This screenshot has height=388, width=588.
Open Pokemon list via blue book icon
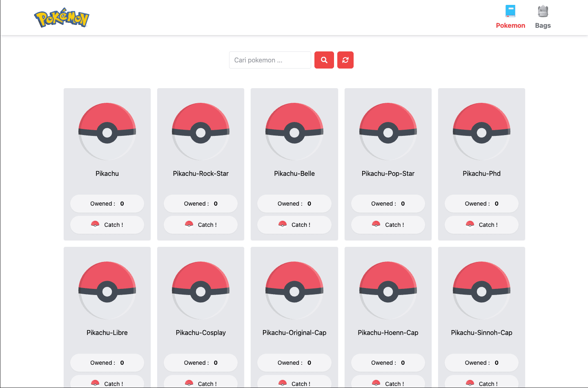tap(510, 11)
